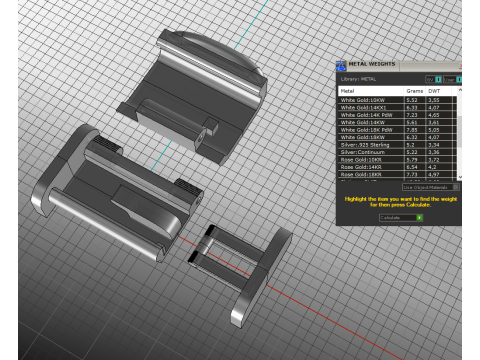This screenshot has width=480, height=360.
Task: Select the Rose Gold:14KR row
Action: pyautogui.click(x=397, y=167)
